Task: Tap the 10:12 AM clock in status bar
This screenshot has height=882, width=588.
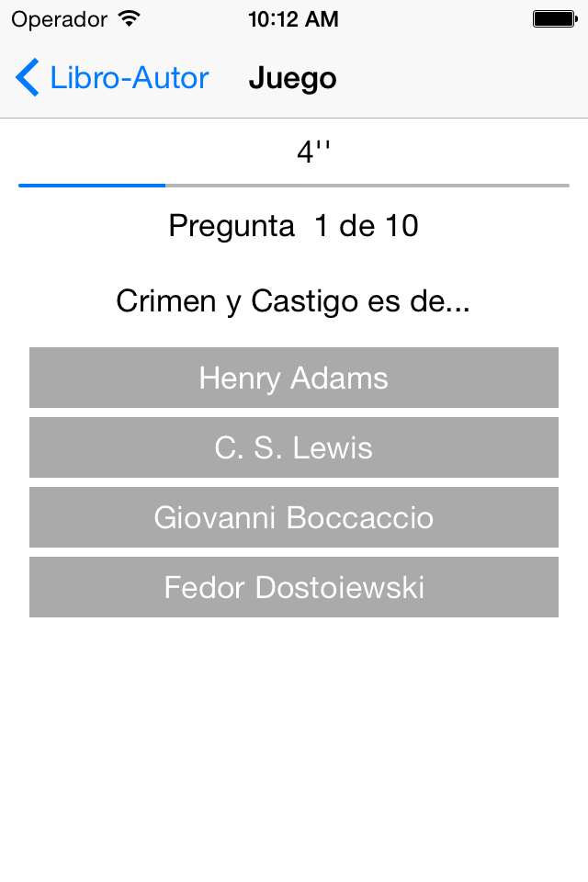Action: click(x=293, y=19)
